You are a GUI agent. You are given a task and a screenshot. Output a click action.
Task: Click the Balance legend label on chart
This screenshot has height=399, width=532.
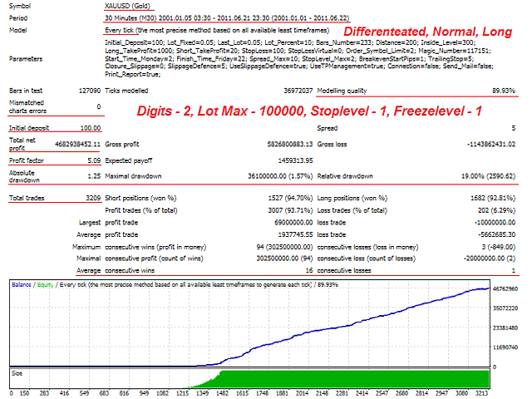pos(23,284)
